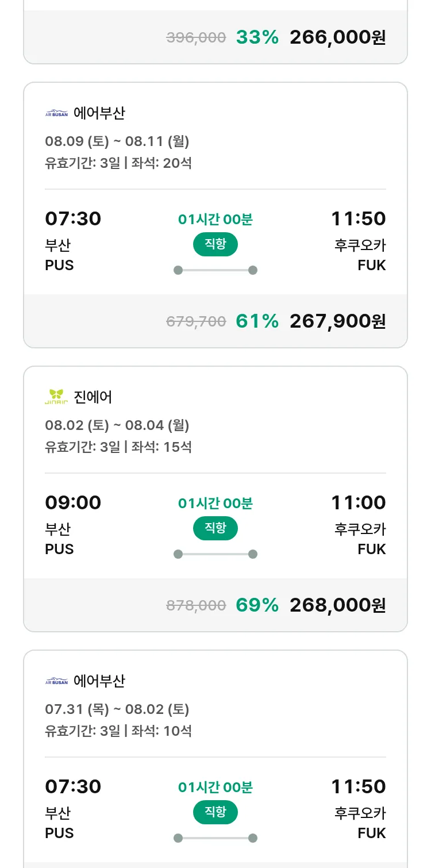Select the 268,000원 Jin Air fare

[337, 605]
